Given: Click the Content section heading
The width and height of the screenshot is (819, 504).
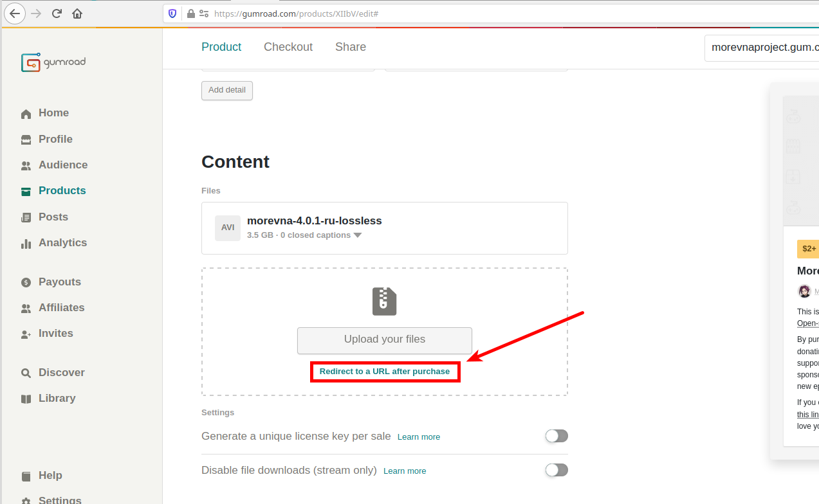Looking at the screenshot, I should [235, 162].
